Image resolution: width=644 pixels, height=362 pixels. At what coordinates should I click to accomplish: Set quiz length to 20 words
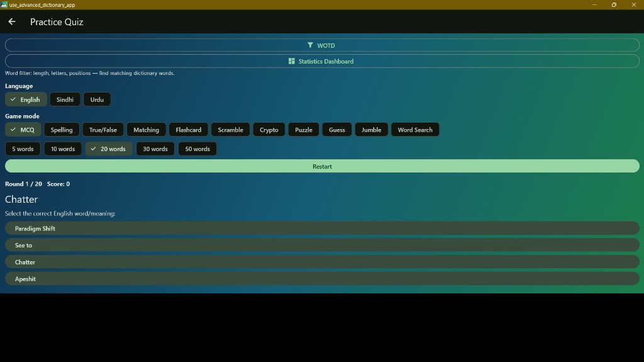coord(109,149)
